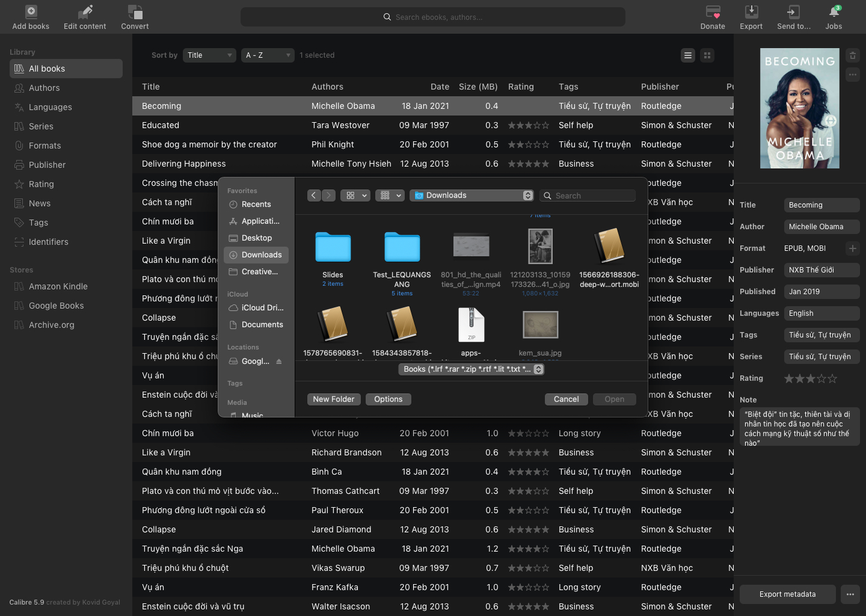Expand the Books file type filter
This screenshot has height=616, width=866.
[x=471, y=369]
